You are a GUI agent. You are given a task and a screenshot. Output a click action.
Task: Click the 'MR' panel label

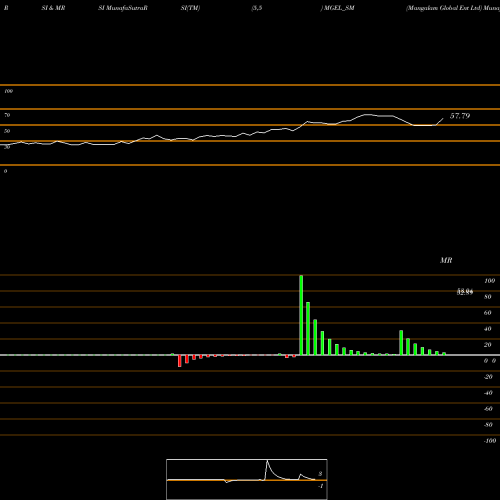pos(446,260)
